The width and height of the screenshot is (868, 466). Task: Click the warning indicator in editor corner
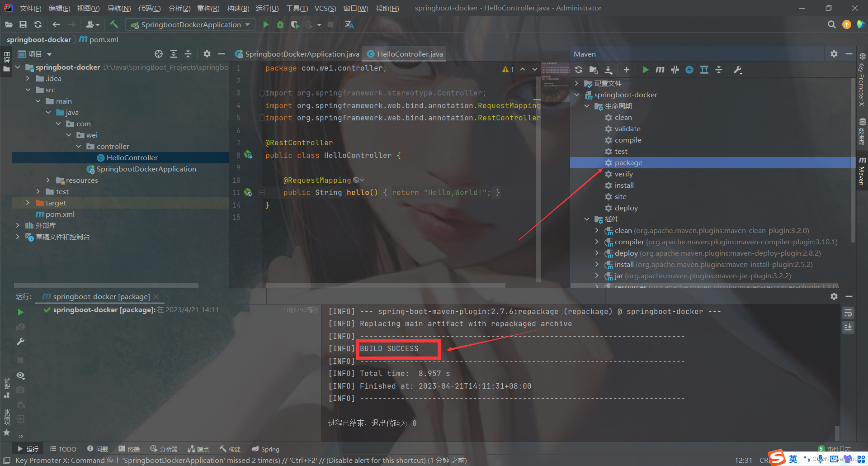(x=508, y=69)
